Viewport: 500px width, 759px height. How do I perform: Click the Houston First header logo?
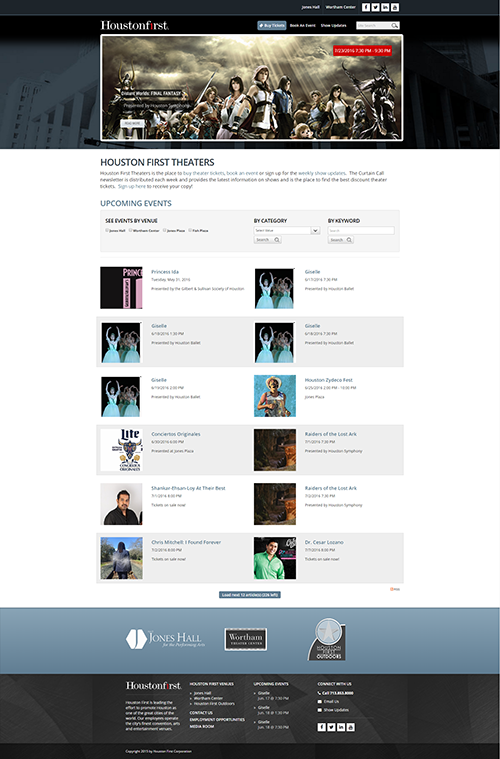pos(135,25)
